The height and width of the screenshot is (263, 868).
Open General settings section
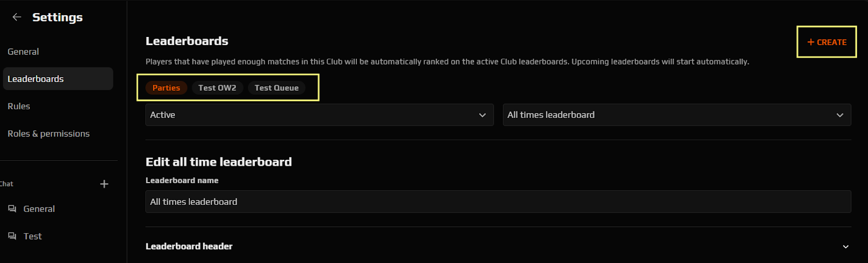(23, 52)
